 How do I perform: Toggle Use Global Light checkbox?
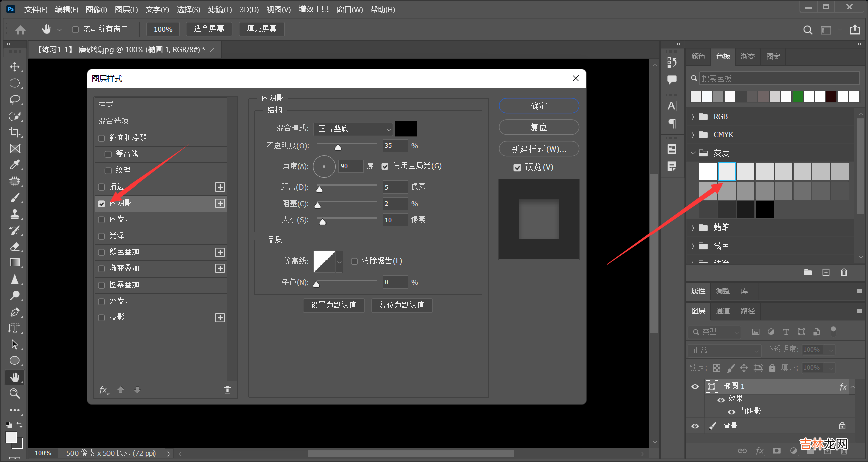[385, 166]
